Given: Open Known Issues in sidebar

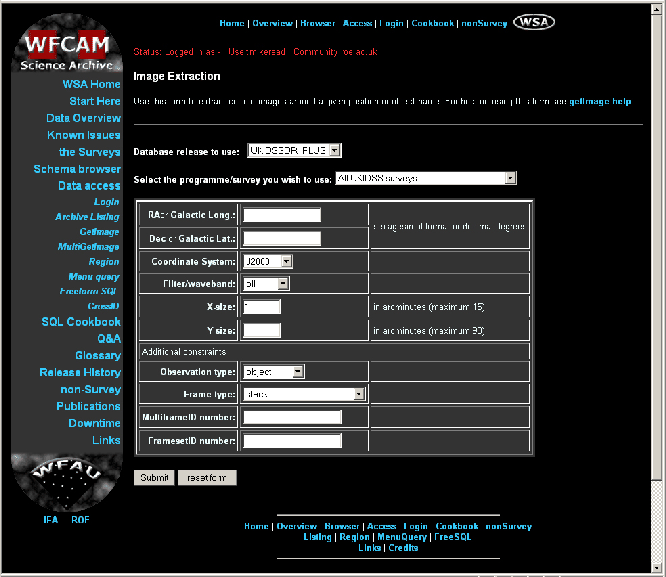Looking at the screenshot, I should tap(84, 135).
